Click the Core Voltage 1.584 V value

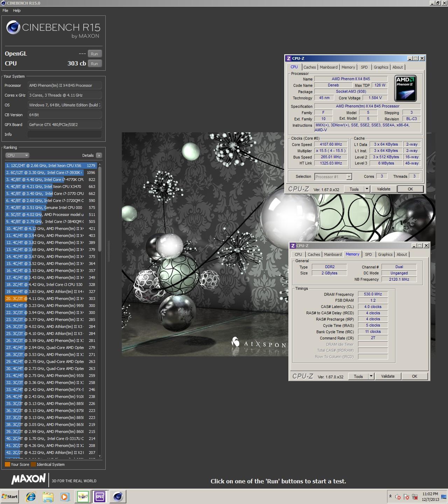pos(375,98)
